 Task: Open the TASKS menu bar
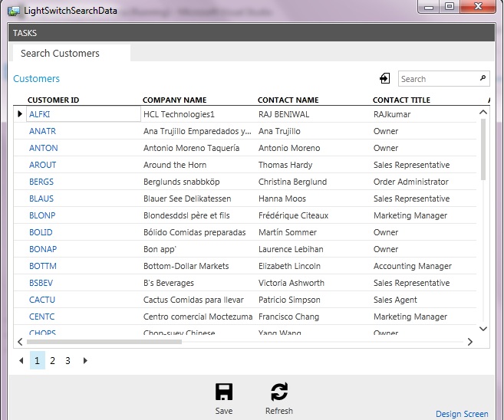(x=252, y=33)
